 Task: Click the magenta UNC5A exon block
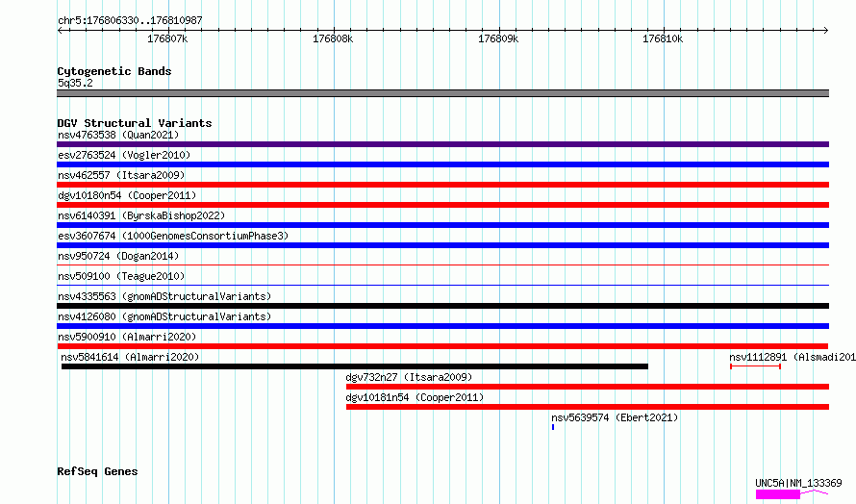point(778,494)
